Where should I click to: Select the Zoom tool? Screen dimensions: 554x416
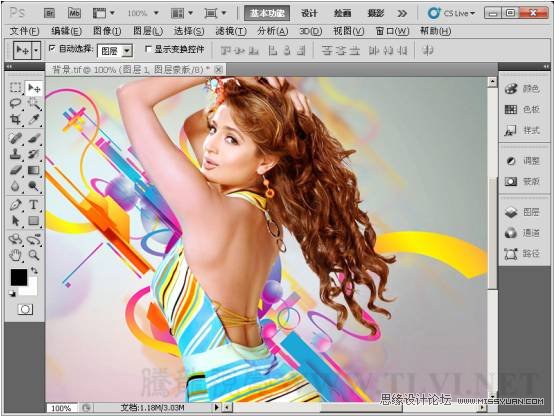(x=34, y=255)
